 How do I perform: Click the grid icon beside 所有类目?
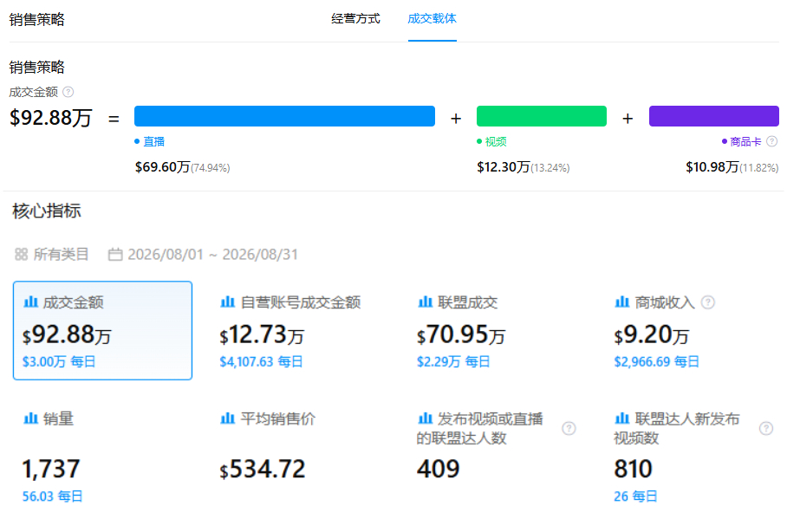click(x=21, y=255)
